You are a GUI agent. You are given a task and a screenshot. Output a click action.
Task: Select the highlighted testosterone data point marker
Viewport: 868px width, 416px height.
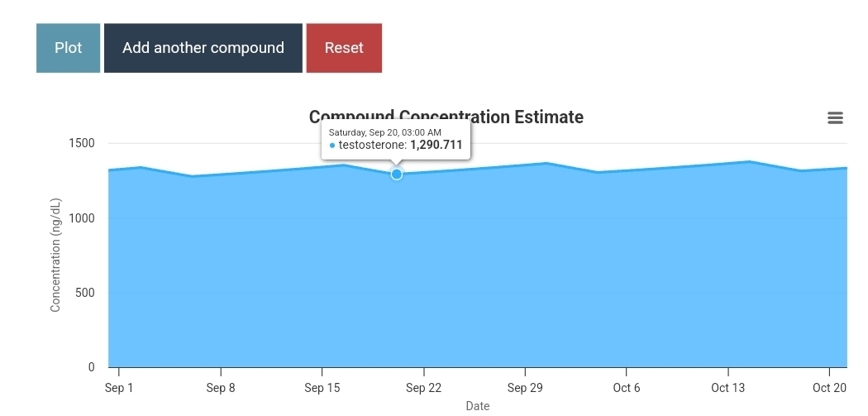click(397, 174)
